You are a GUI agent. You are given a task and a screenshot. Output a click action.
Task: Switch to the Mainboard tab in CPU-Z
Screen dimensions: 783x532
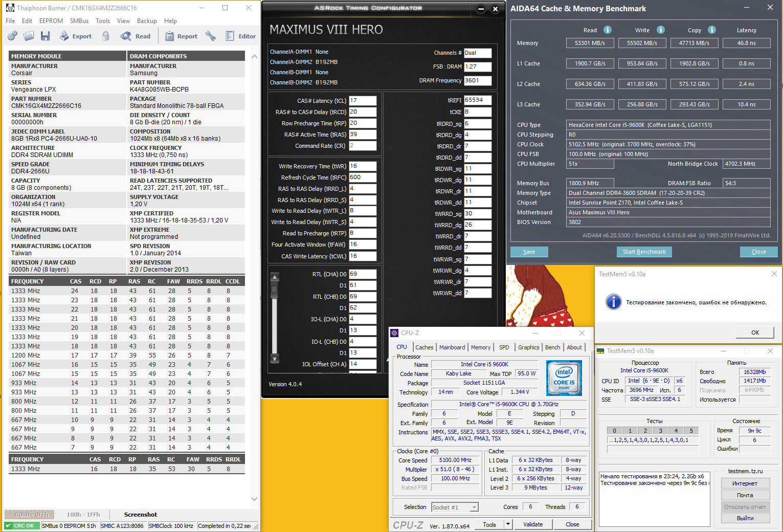tap(452, 347)
